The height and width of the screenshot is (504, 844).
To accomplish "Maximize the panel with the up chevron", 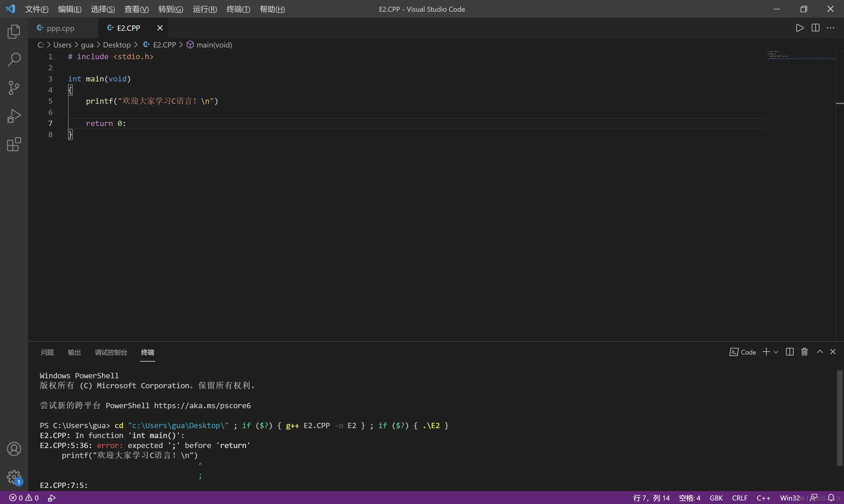I will pyautogui.click(x=820, y=352).
